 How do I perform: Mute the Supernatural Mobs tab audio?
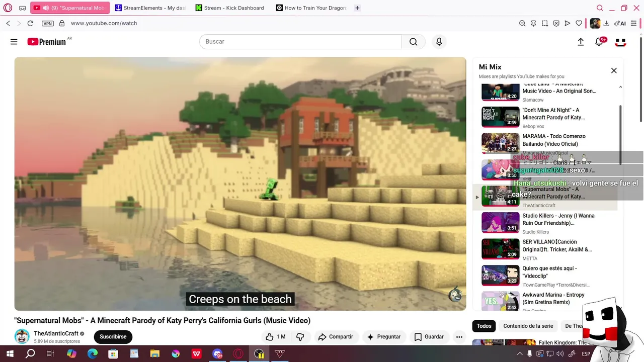click(x=46, y=8)
